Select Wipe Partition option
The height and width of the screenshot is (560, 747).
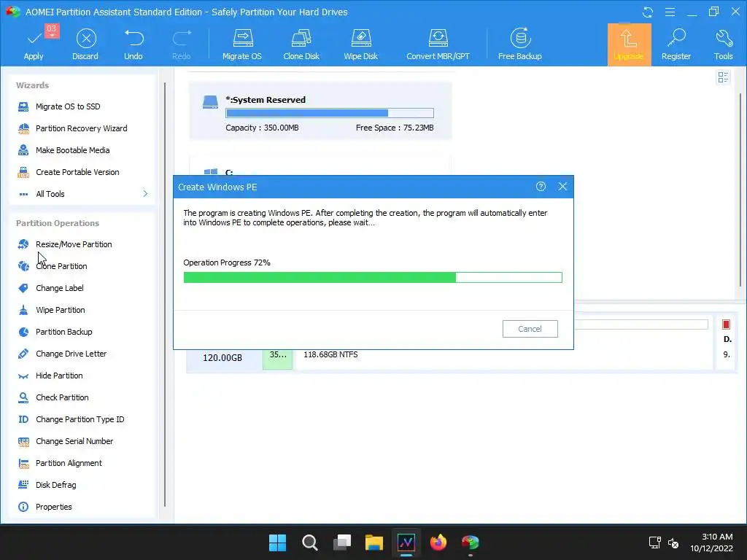(60, 310)
